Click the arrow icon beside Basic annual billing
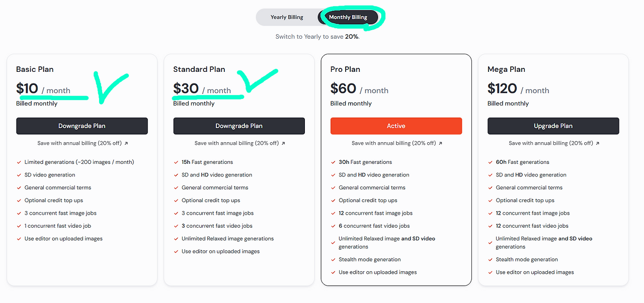Screen dimensions: 644x303 click(x=126, y=143)
